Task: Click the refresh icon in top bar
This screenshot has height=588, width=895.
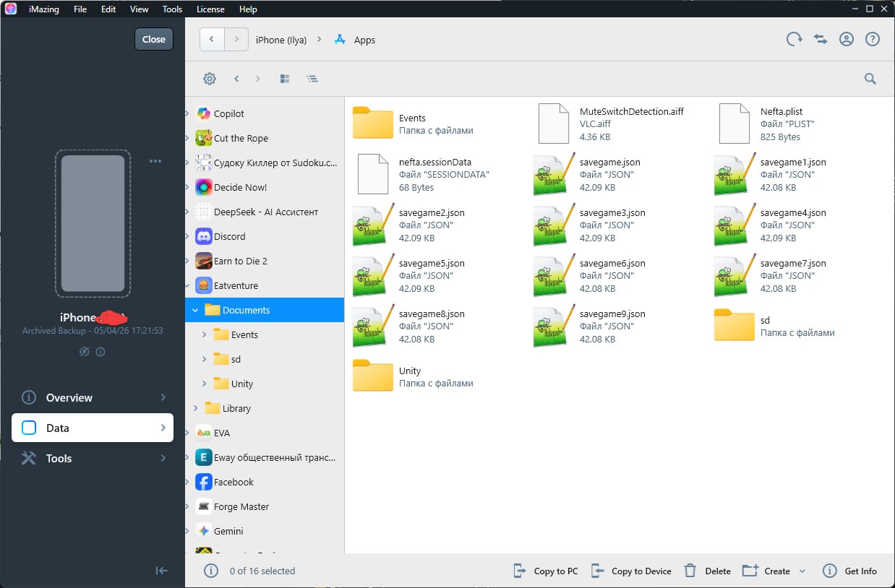Action: click(x=795, y=40)
